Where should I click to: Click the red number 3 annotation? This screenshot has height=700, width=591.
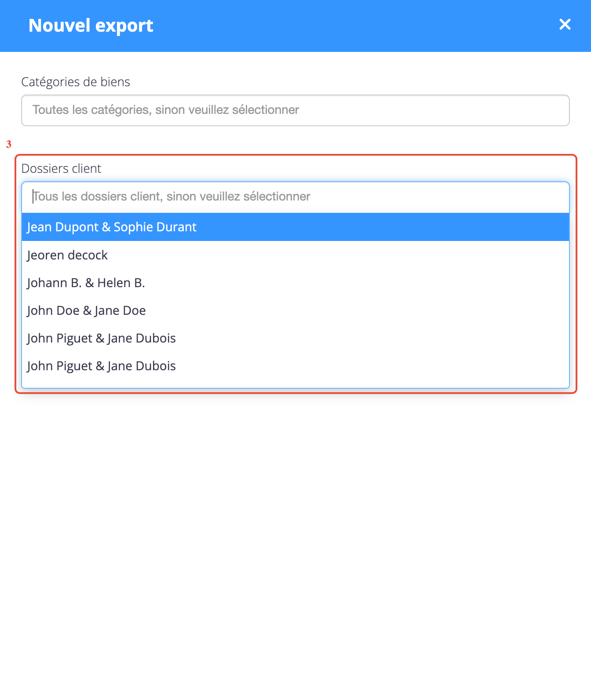point(9,144)
